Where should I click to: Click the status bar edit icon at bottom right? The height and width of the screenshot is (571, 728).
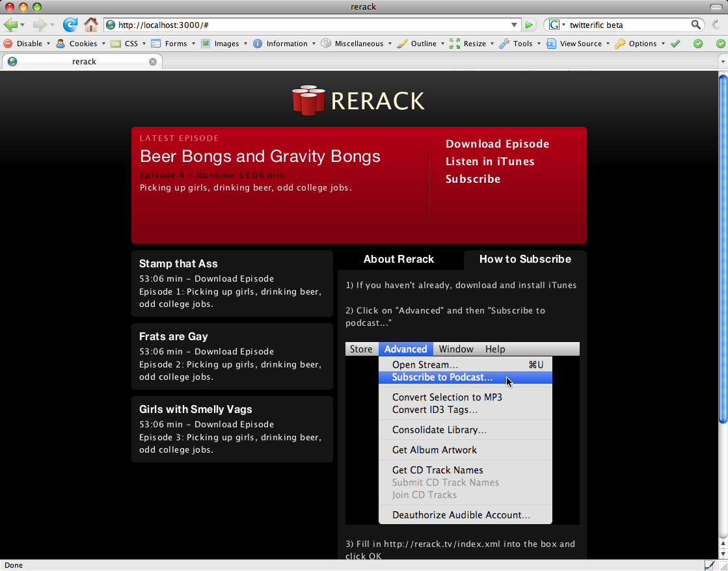(x=709, y=565)
